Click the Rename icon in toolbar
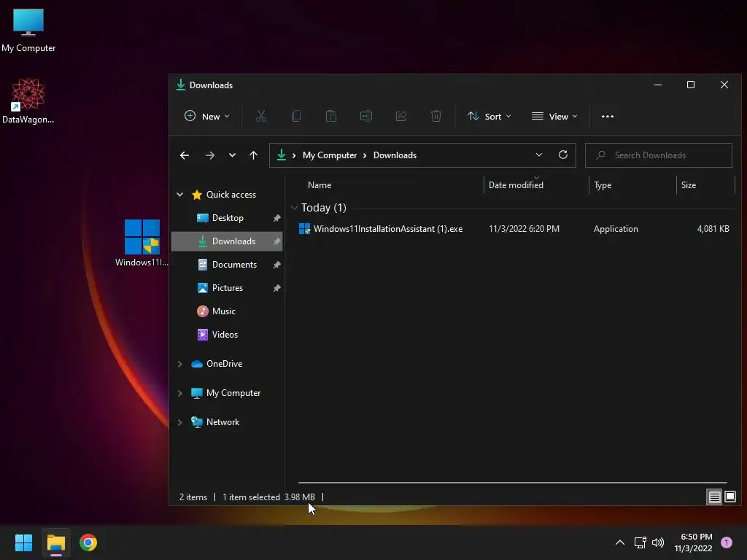 tap(366, 116)
